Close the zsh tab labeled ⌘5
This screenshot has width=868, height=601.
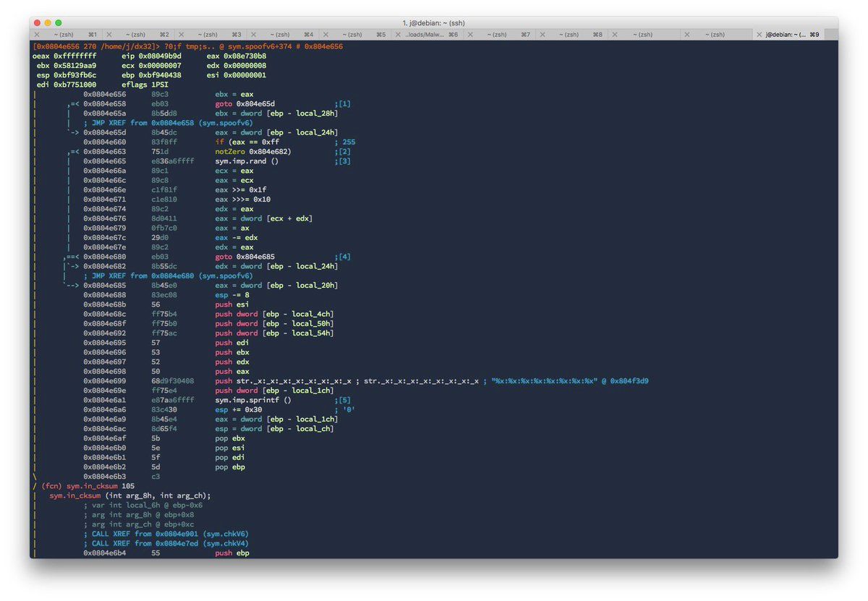325,34
